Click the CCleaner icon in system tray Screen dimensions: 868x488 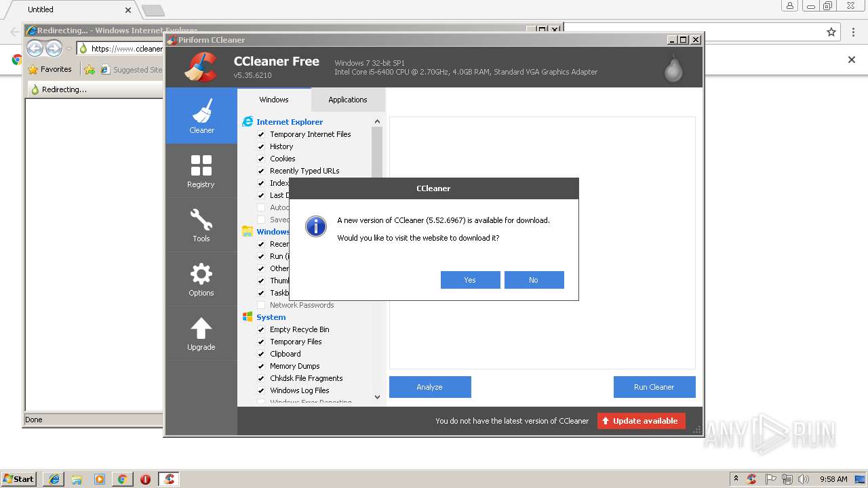click(751, 479)
